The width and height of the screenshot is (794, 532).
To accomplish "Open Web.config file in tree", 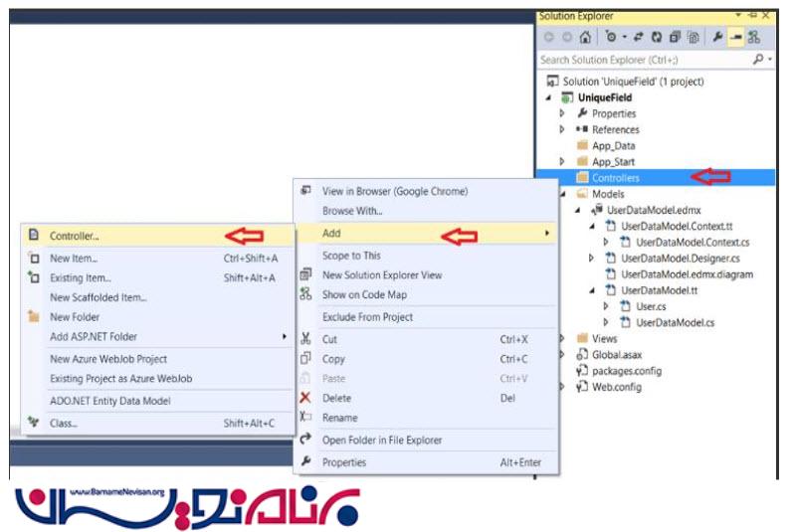I will (616, 387).
